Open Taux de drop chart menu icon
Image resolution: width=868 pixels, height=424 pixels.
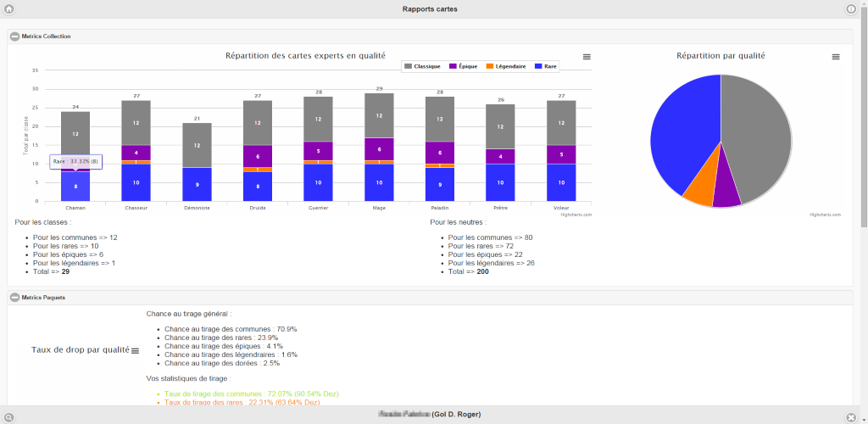coord(135,350)
